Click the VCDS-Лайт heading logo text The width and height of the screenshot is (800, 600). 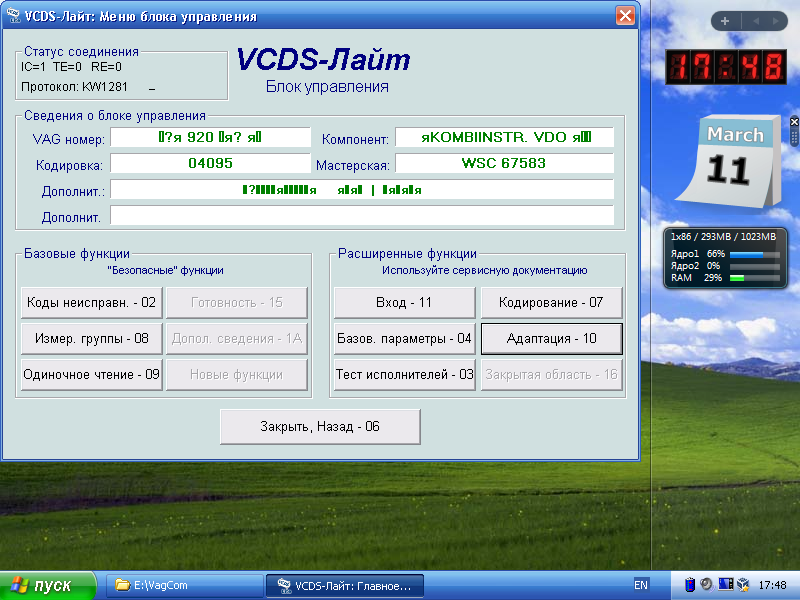tap(323, 59)
